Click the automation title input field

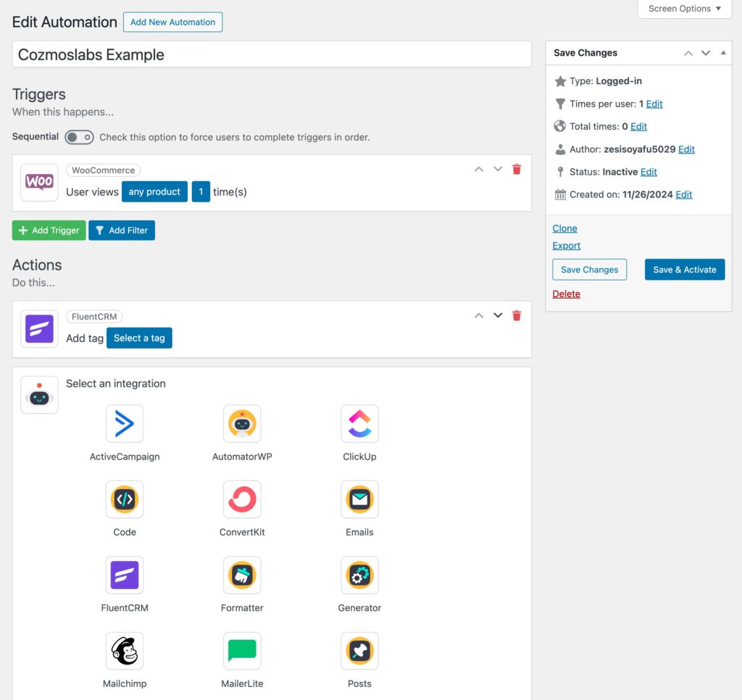pos(272,55)
